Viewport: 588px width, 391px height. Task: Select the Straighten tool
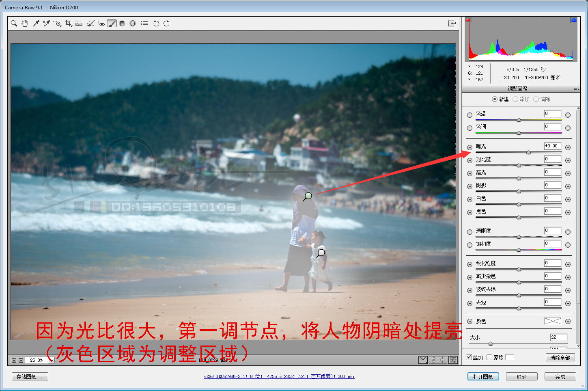[x=79, y=24]
